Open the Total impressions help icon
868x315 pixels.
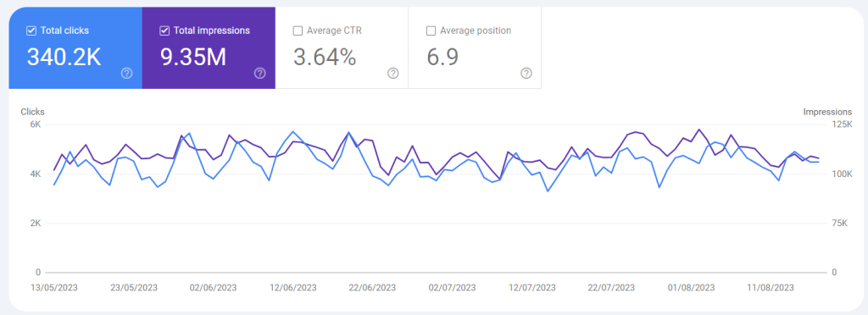259,74
